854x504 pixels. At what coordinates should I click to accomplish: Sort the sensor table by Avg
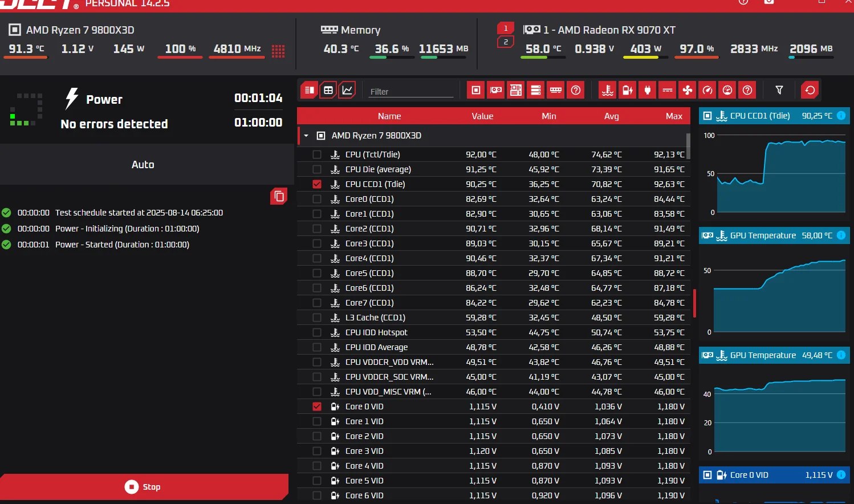point(612,116)
